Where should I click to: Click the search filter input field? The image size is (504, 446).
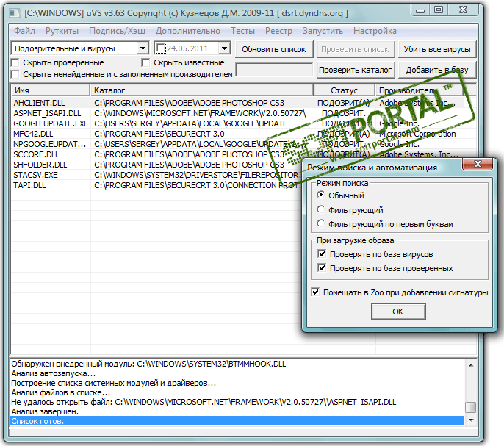[274, 70]
